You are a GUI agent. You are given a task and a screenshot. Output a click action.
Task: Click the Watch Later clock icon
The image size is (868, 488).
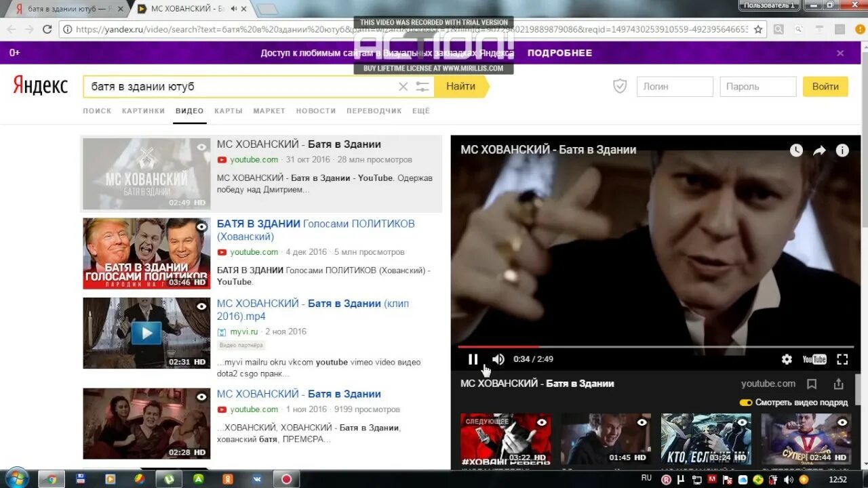(x=796, y=150)
